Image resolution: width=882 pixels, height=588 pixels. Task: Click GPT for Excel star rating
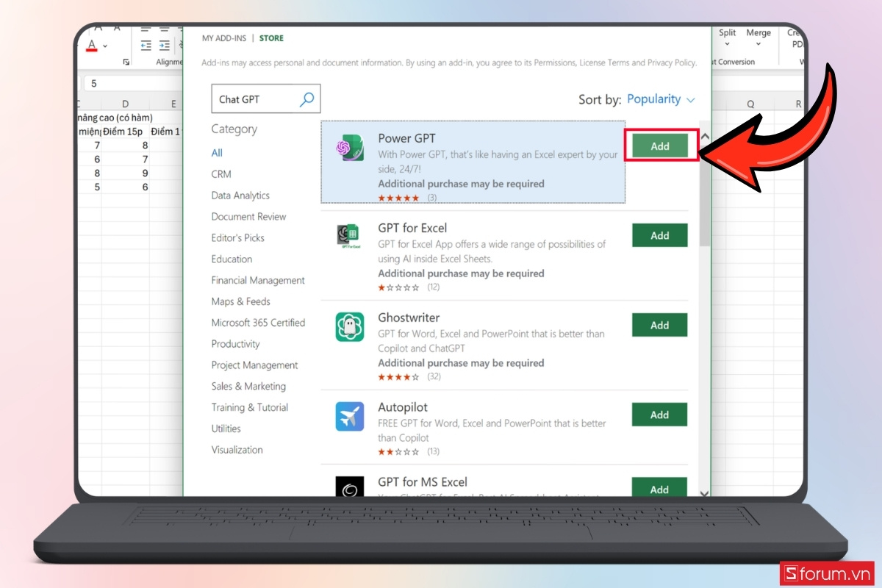click(x=398, y=287)
